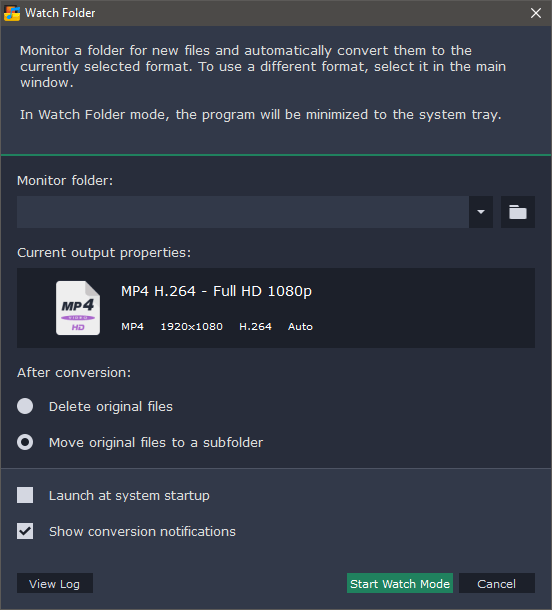The width and height of the screenshot is (552, 610).
Task: Enable Launch at system startup checkbox
Action: (25, 495)
